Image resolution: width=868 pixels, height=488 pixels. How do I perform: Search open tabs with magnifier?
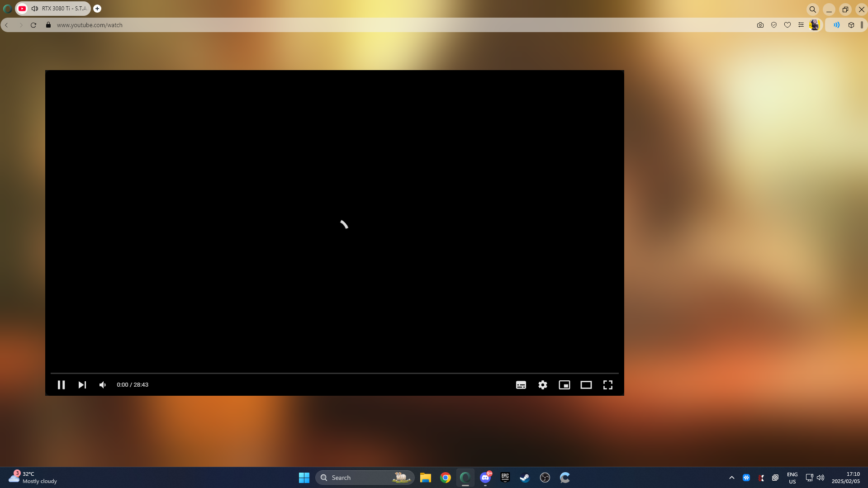click(x=813, y=9)
